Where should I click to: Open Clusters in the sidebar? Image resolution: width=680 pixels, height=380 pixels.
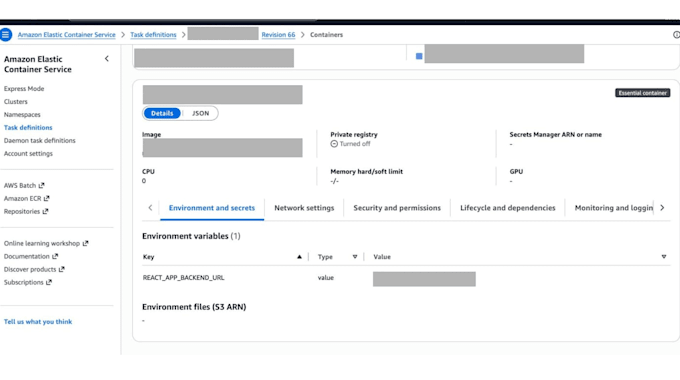point(16,102)
